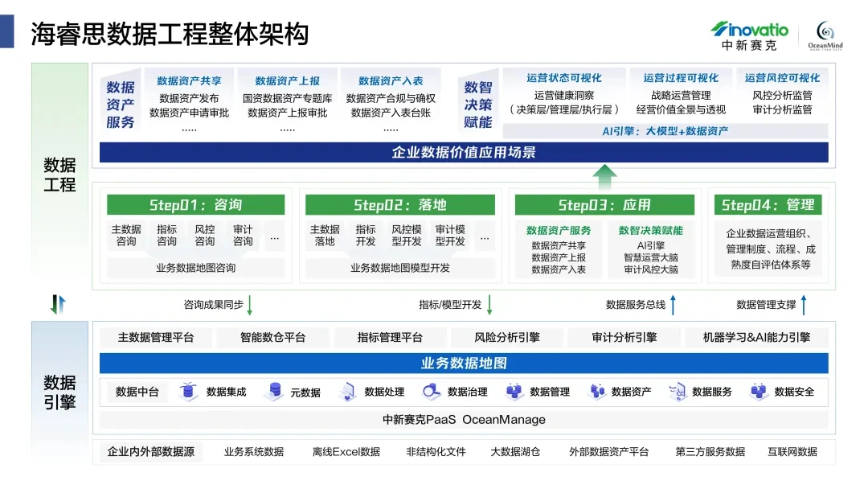
Task: Click the 离线Excel数据 text
Action: pos(346,452)
